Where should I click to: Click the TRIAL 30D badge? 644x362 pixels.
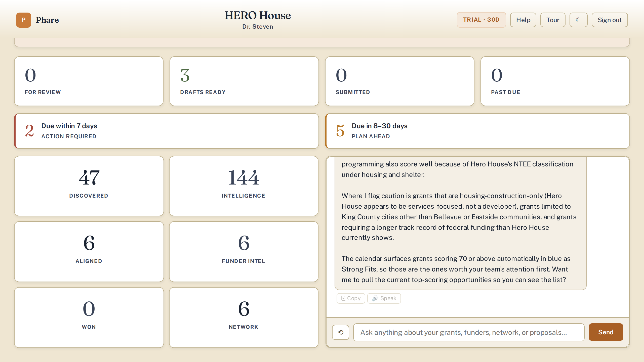[x=481, y=20]
